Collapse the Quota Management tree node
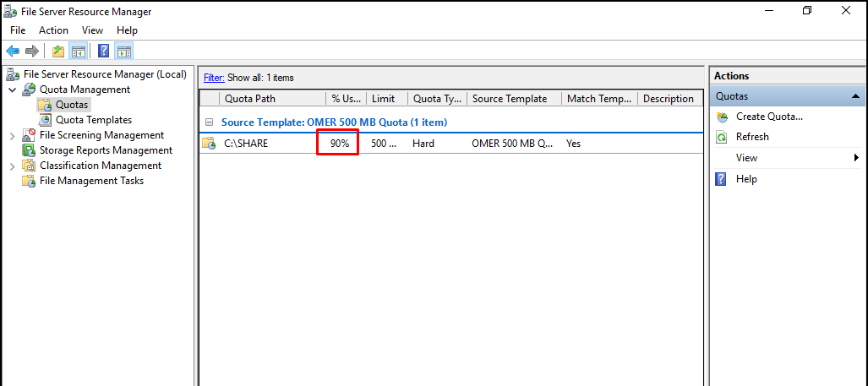This screenshot has width=868, height=386. (13, 90)
